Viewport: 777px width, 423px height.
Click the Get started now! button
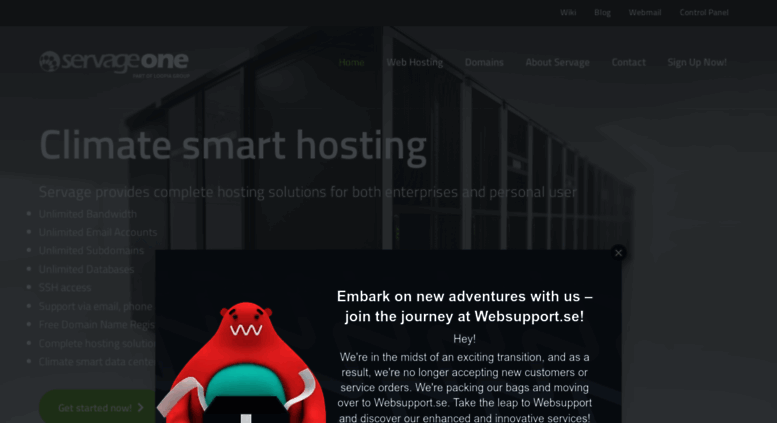(98, 407)
